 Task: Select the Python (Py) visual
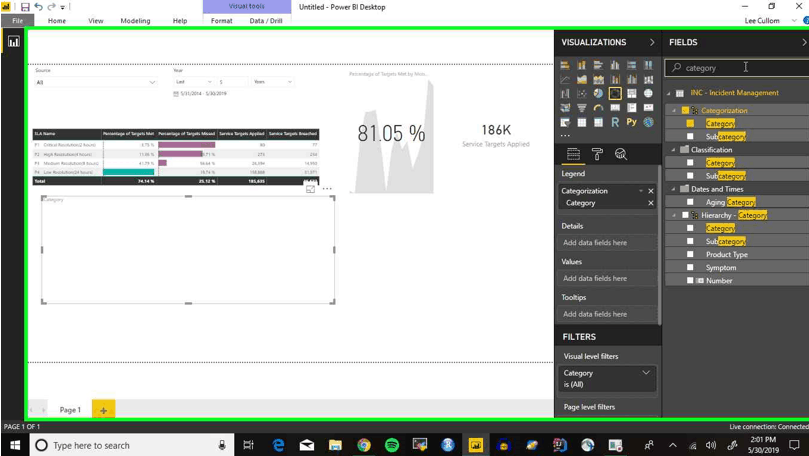[x=632, y=122]
